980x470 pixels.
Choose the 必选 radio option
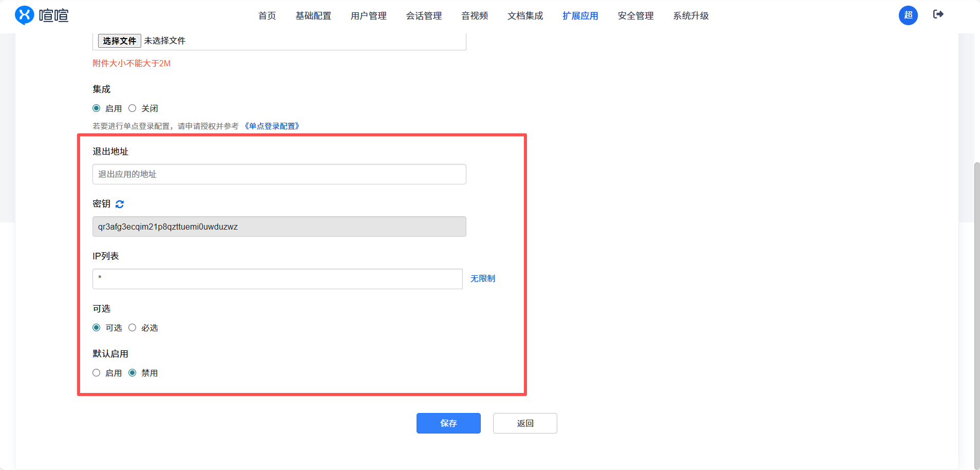tap(133, 328)
